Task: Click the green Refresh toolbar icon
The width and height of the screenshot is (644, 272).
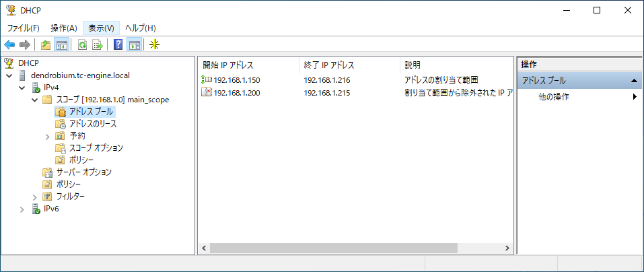Action: coord(82,45)
